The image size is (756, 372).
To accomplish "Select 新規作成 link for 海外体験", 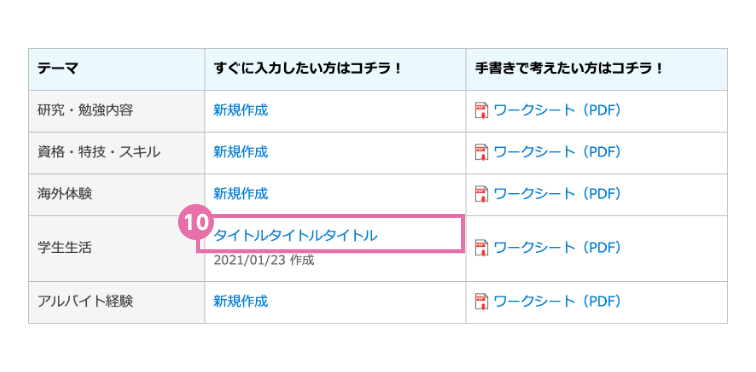I will click(241, 194).
